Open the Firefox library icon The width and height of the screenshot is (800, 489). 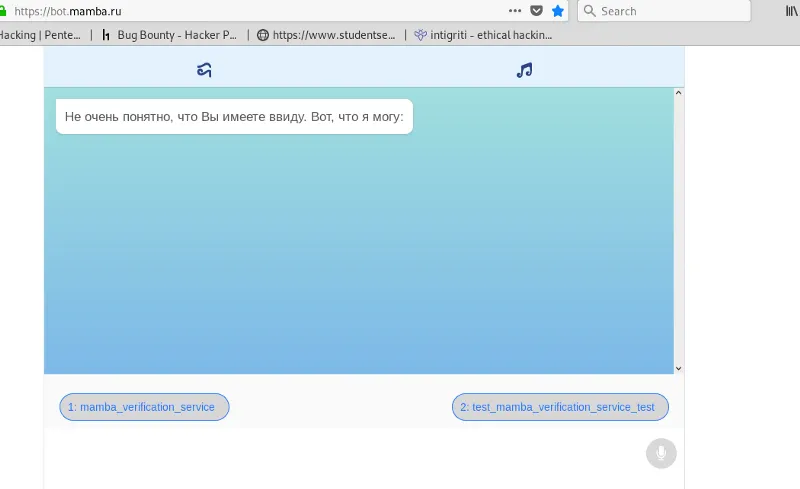791,11
